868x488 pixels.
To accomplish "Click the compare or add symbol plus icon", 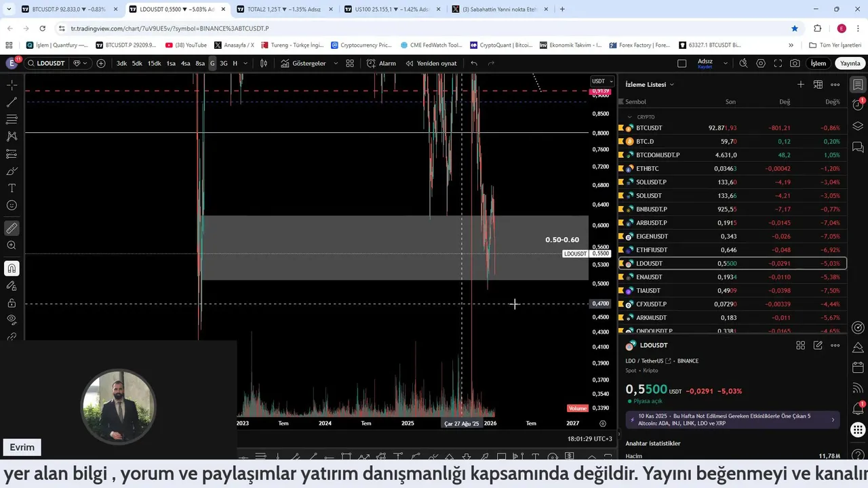I will coord(101,63).
